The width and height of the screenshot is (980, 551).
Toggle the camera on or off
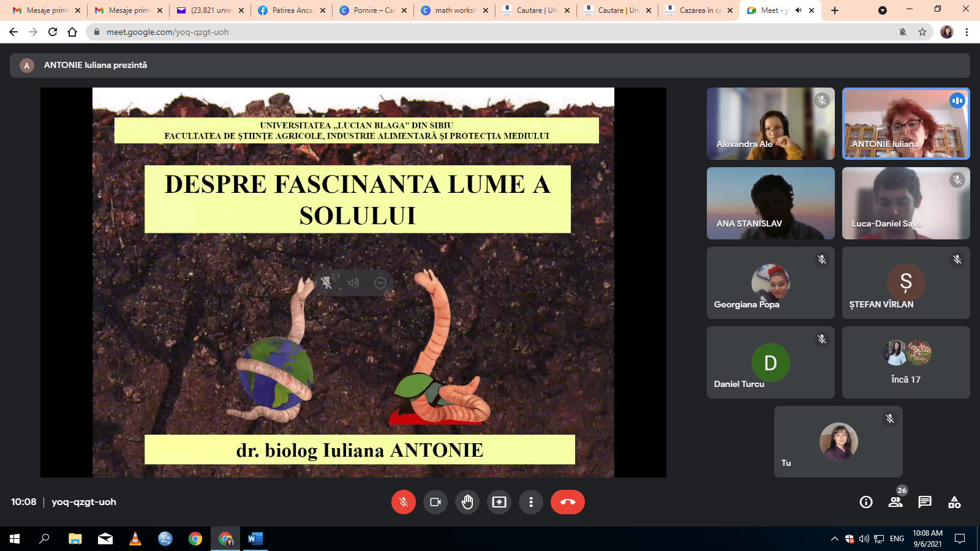click(435, 502)
